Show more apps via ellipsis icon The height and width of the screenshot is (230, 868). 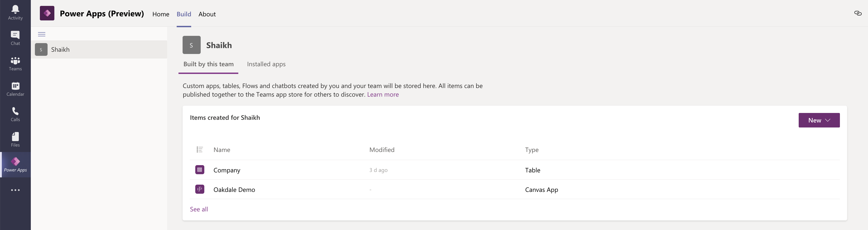[x=15, y=190]
